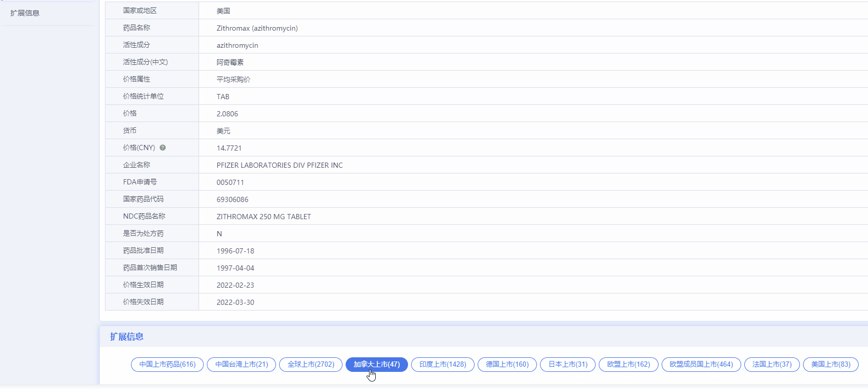The width and height of the screenshot is (868, 389).
Task: Click the 扩展信息 section heading
Action: 127,337
